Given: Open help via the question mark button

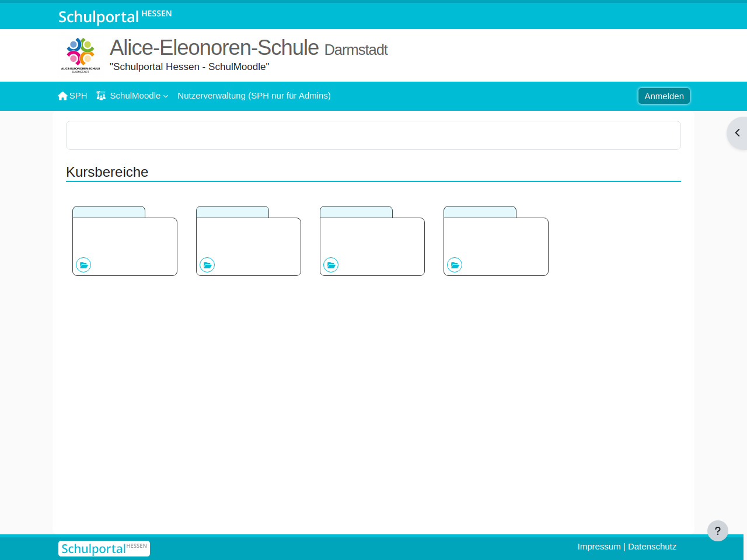Looking at the screenshot, I should click(717, 531).
